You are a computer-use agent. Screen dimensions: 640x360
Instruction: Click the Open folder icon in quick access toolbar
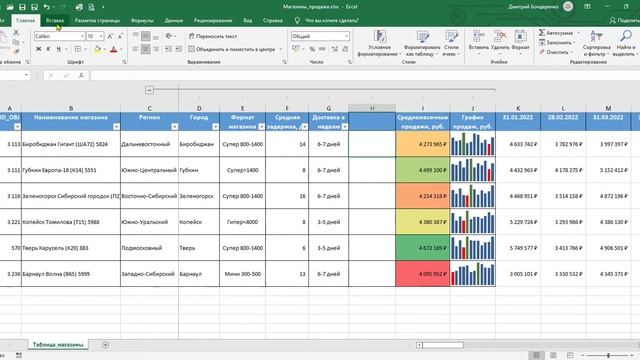point(10,7)
